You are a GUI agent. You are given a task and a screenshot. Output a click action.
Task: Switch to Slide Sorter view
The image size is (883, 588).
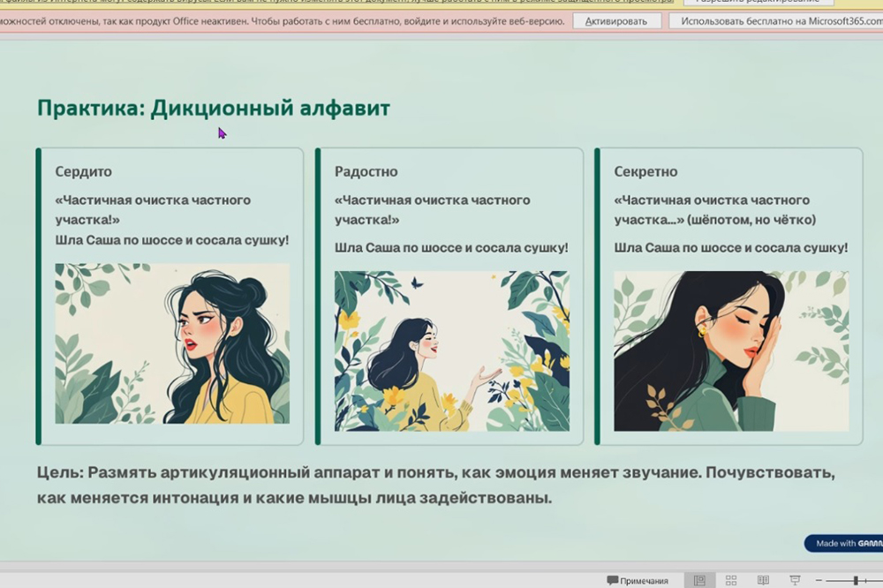point(731,580)
